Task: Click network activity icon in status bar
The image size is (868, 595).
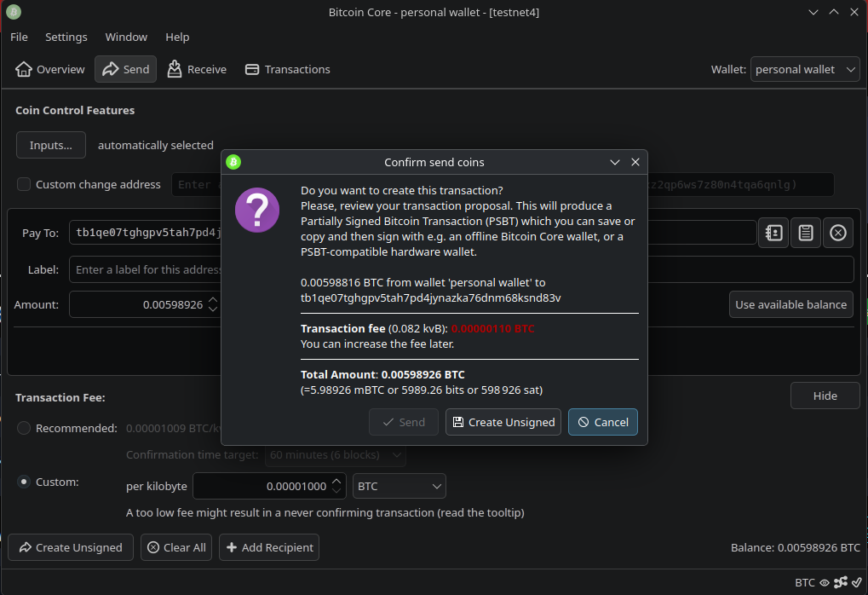Action: pos(841,582)
